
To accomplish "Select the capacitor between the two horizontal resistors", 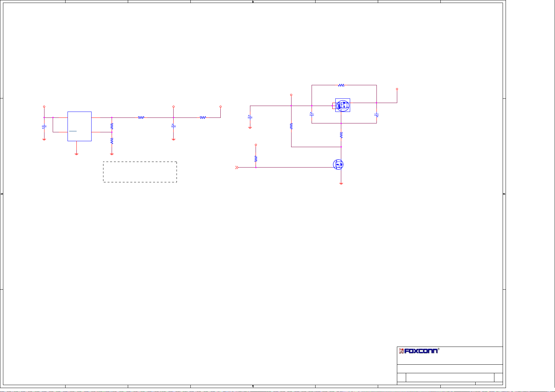I will point(174,126).
